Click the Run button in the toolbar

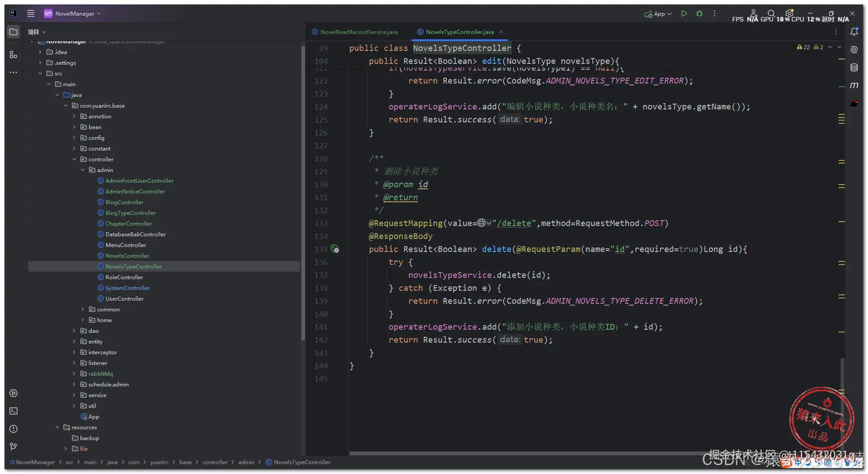click(684, 14)
